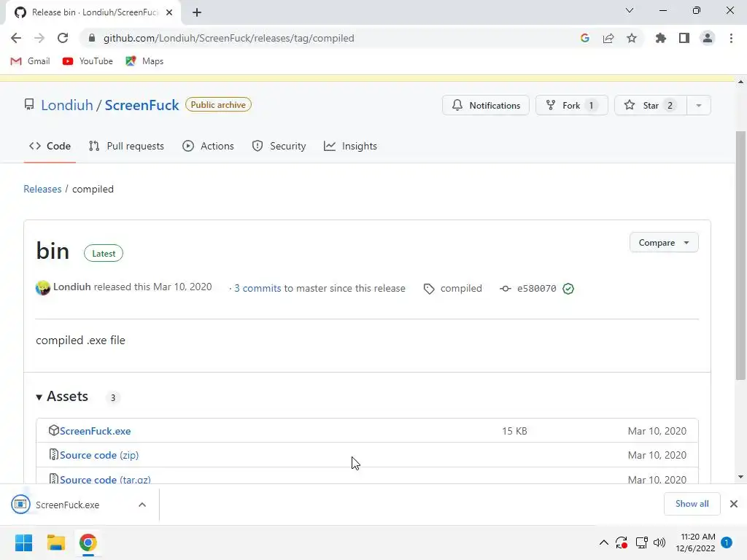Open the YouTube bookmark

coord(88,61)
